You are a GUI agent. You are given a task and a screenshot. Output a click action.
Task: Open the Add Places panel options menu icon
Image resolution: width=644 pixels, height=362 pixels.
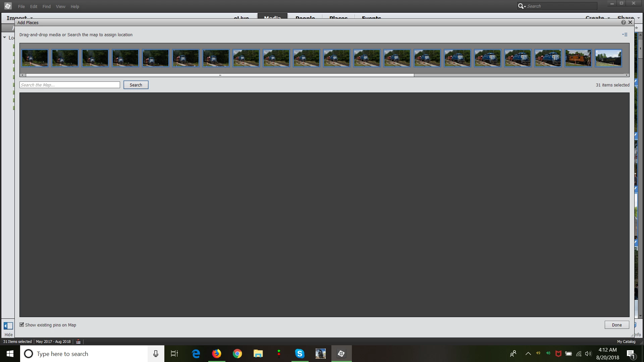pyautogui.click(x=625, y=35)
